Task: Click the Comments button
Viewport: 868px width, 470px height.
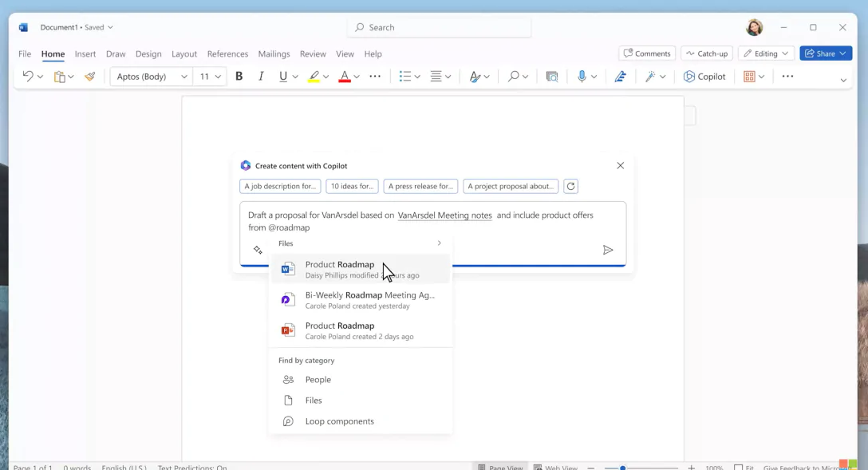Action: point(646,53)
